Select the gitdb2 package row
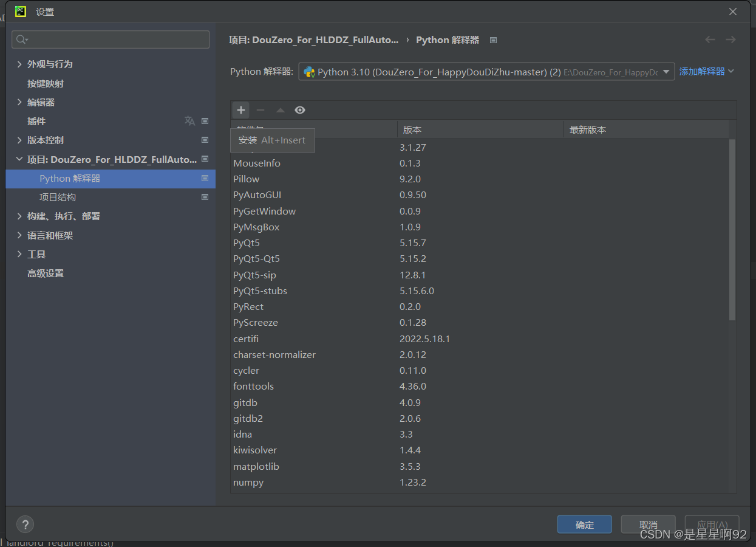Screen dimensions: 756x547 [480, 418]
